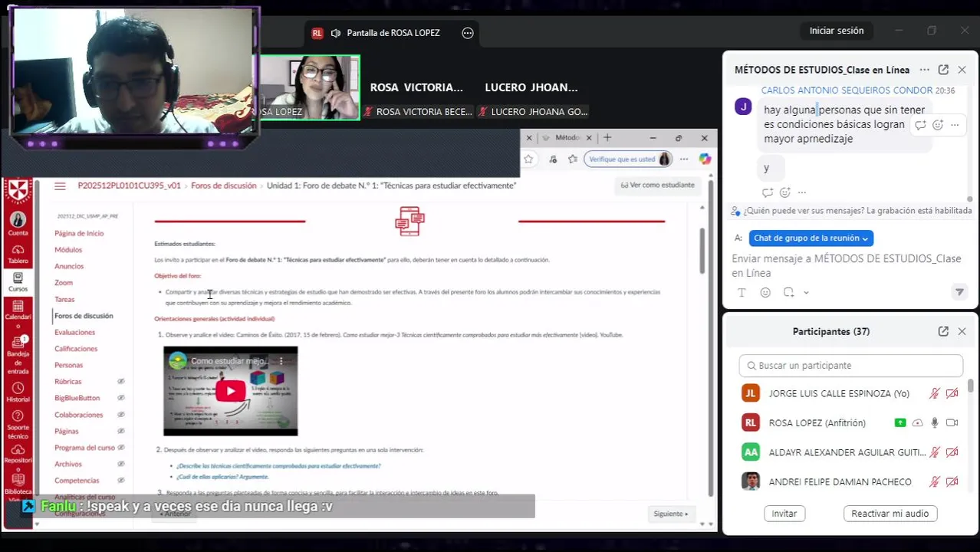Open more actions on Carlos's message

955,125
